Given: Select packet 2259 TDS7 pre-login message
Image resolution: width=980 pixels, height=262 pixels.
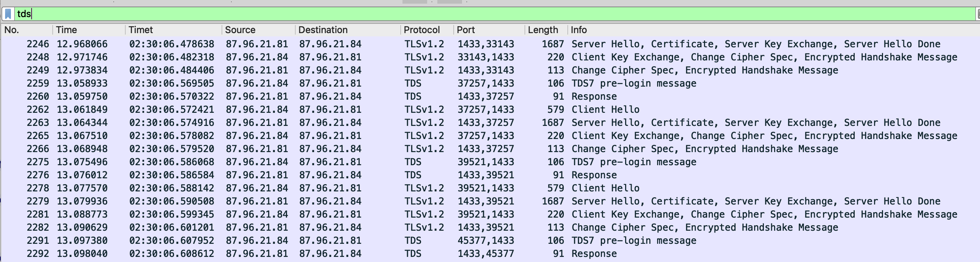Looking at the screenshot, I should coord(490,83).
